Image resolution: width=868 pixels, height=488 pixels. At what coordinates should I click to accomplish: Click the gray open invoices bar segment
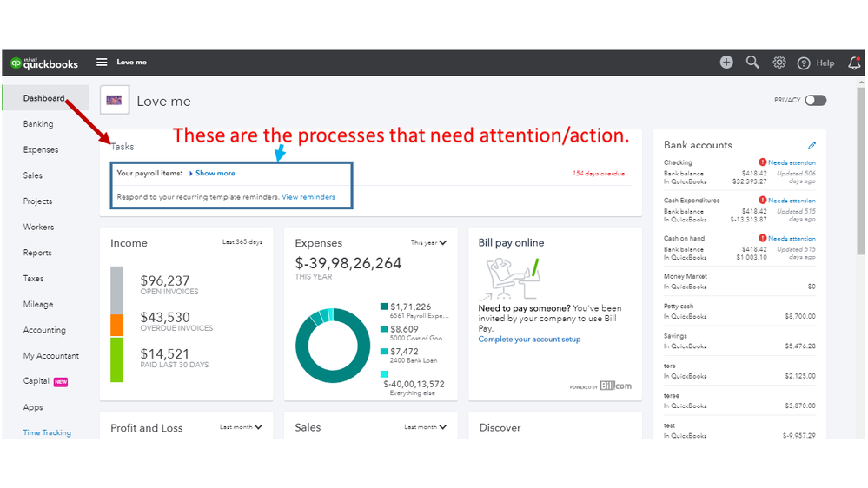[116, 291]
